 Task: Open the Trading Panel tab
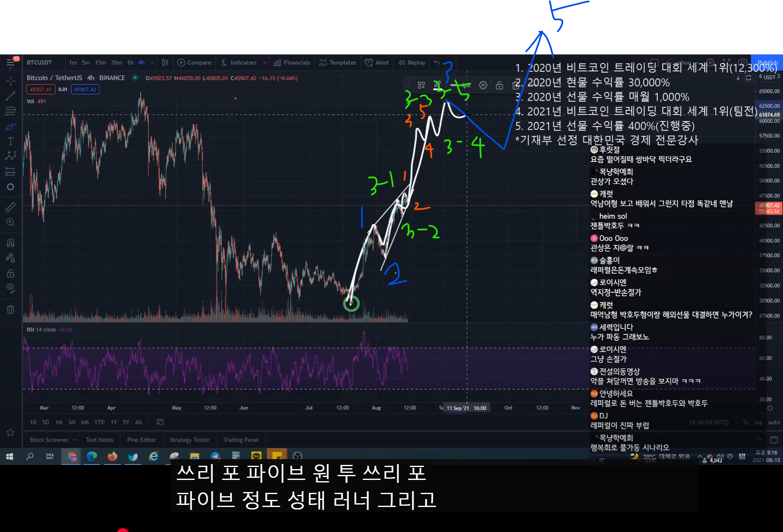[241, 440]
